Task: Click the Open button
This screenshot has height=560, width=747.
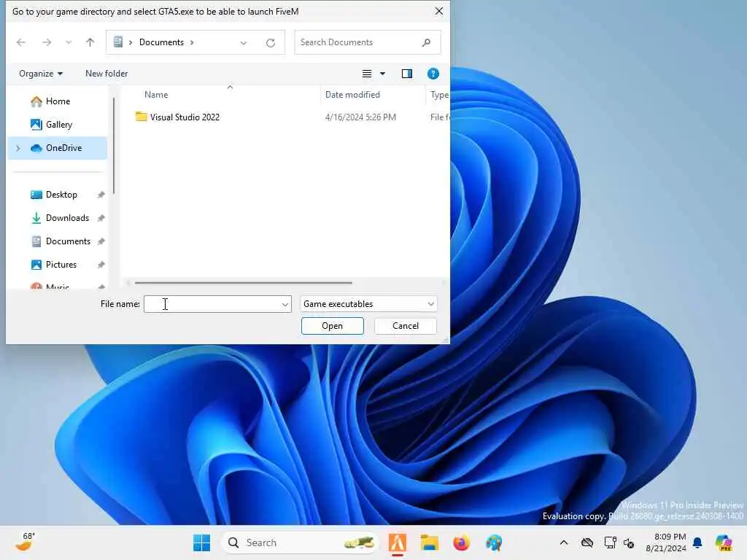Action: (332, 326)
